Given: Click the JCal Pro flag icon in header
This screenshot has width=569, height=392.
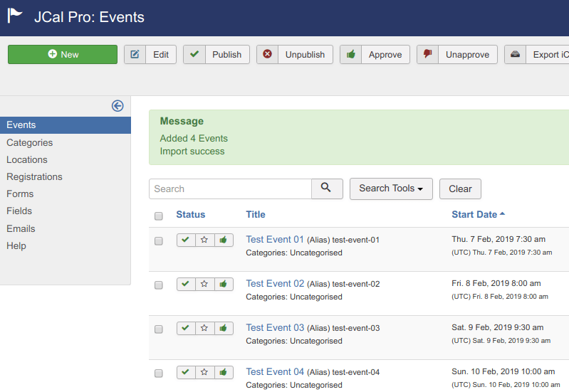Looking at the screenshot, I should point(15,16).
